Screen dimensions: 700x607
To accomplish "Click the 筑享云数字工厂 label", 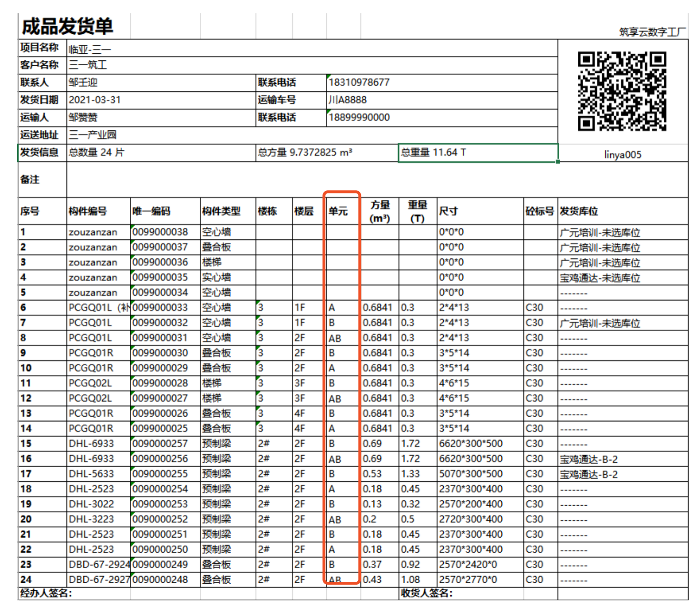I will pos(652,32).
